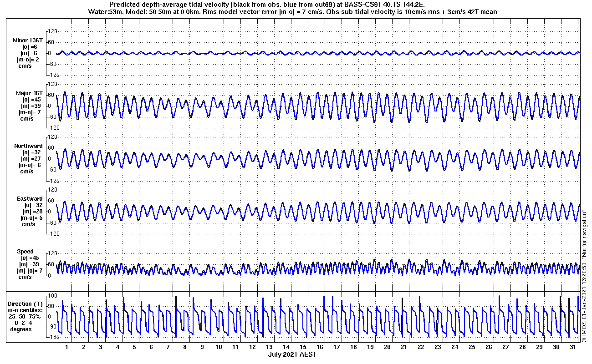Click day '10' on the time axis
592x364 pixels.
coord(219,347)
